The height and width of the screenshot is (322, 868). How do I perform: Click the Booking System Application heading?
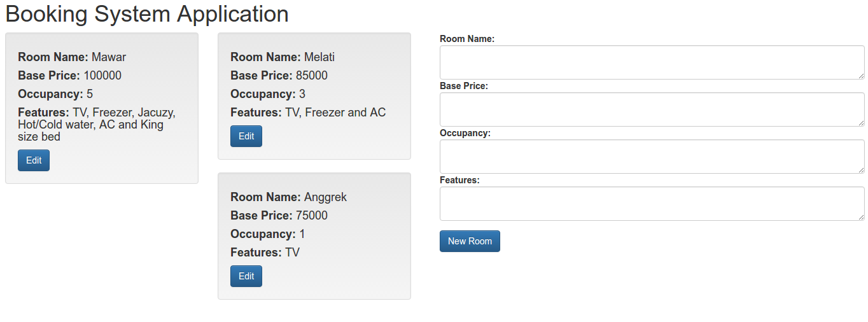point(147,13)
